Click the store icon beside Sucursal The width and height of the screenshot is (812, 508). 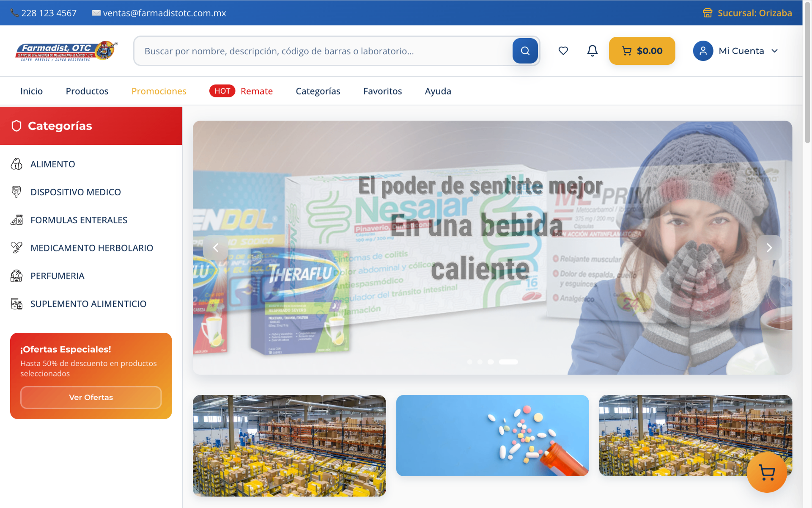click(x=708, y=13)
